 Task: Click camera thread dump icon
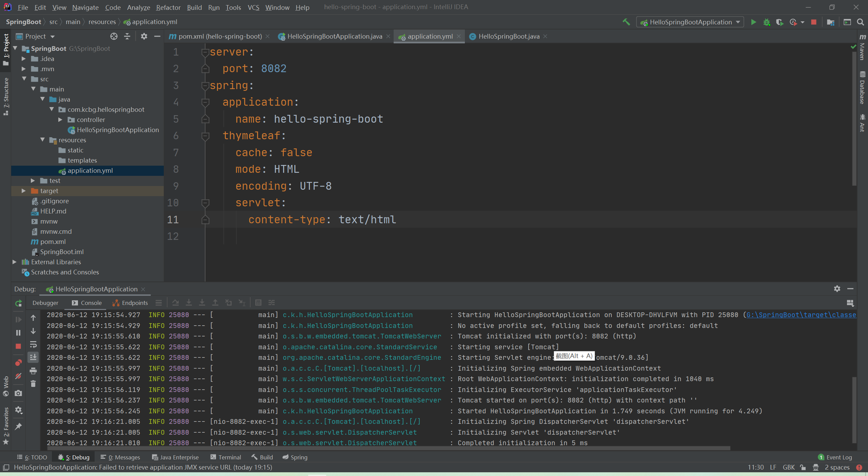pyautogui.click(x=18, y=393)
